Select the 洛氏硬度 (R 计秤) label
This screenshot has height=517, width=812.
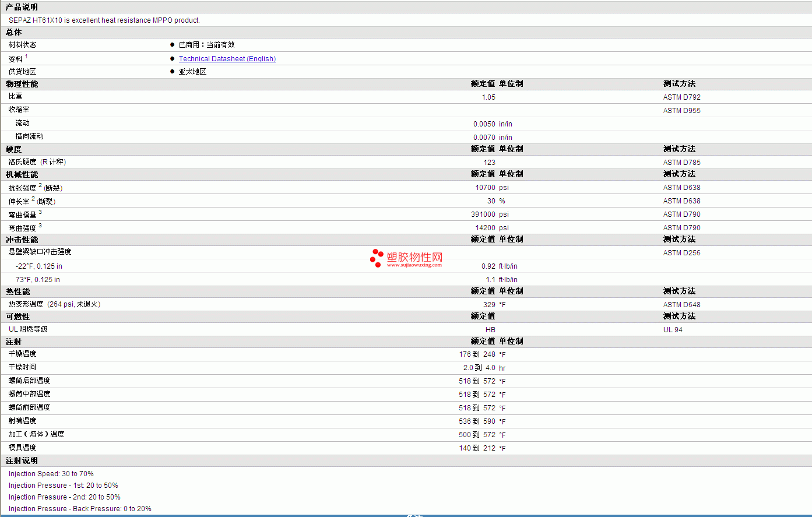37,162
